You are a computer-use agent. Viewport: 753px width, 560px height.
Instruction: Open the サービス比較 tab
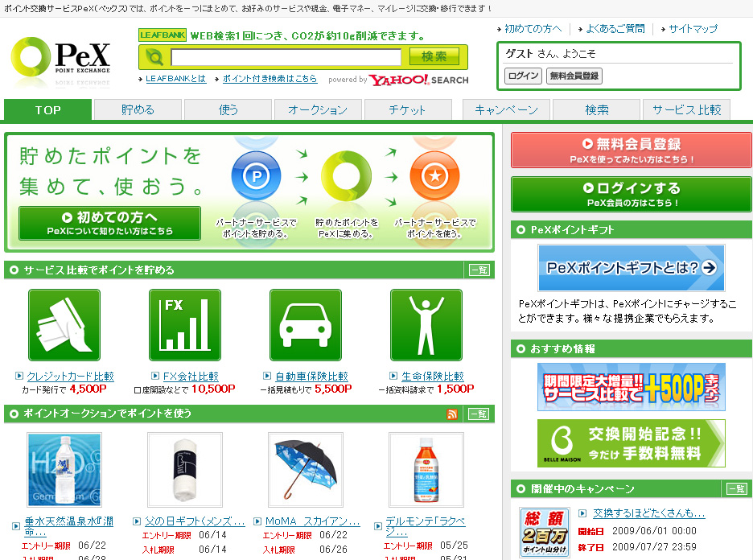pos(687,110)
